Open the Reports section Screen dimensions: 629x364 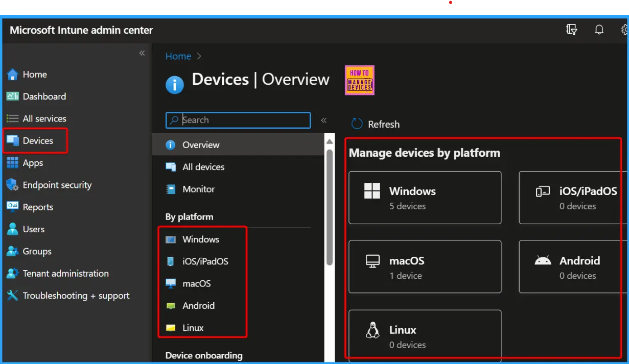(37, 207)
